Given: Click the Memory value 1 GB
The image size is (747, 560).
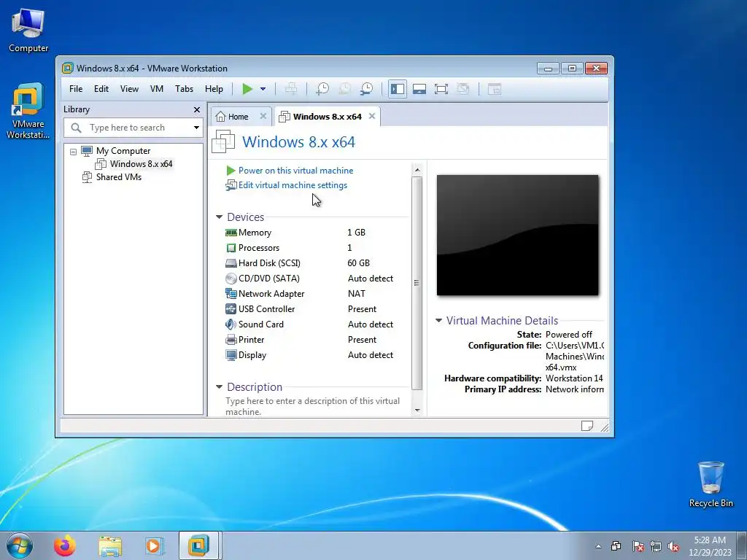Looking at the screenshot, I should click(x=356, y=233).
